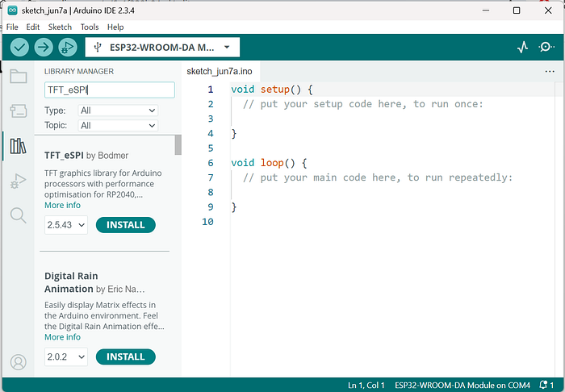Open the File menu
Screen dimensions: 565x392
pos(12,27)
